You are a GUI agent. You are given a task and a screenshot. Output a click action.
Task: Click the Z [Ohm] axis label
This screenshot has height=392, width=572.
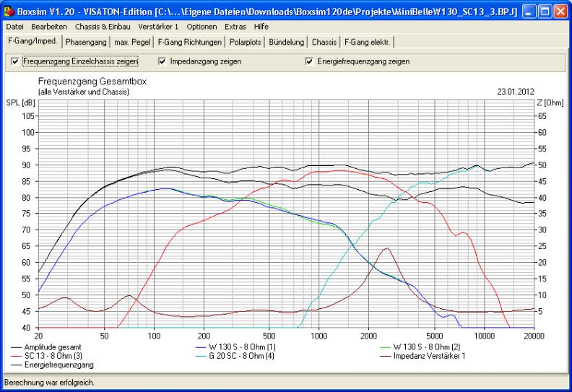pos(550,103)
